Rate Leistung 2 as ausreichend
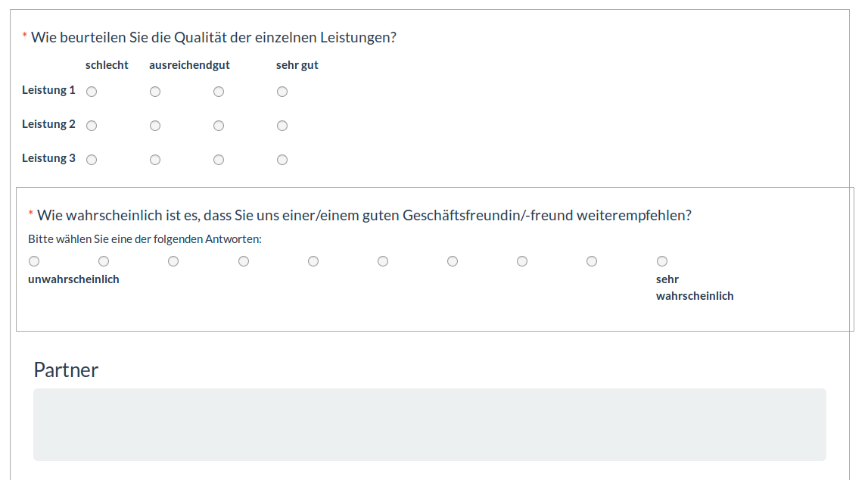The height and width of the screenshot is (480, 868). [x=155, y=126]
